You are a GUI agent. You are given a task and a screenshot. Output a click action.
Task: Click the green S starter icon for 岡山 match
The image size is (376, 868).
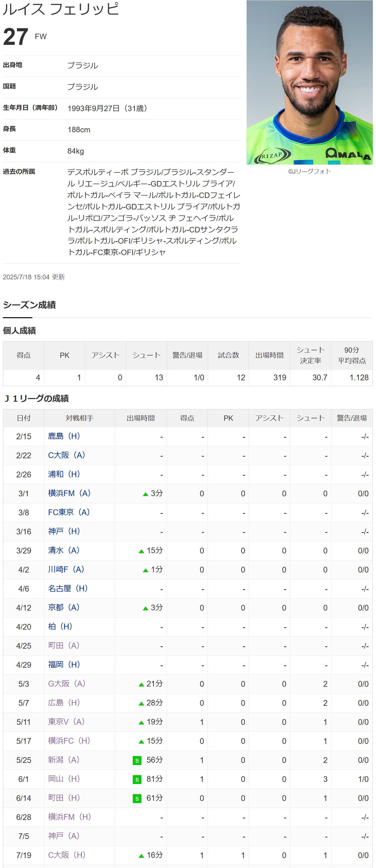(x=137, y=779)
